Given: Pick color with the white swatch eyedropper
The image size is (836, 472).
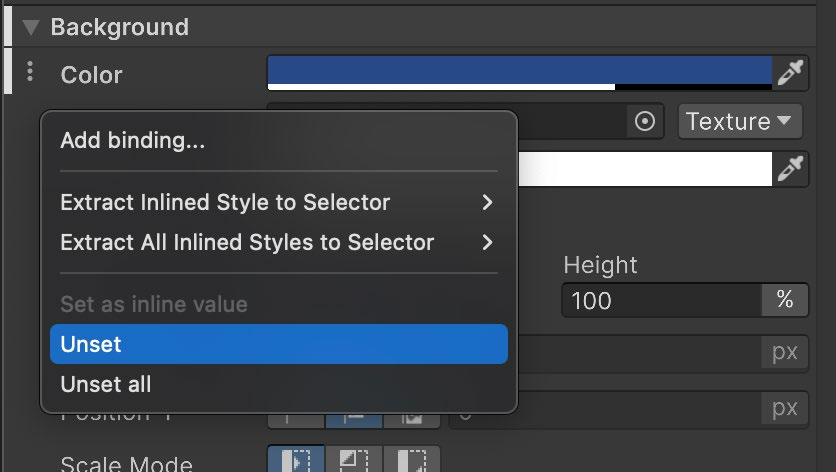Looking at the screenshot, I should coord(790,169).
